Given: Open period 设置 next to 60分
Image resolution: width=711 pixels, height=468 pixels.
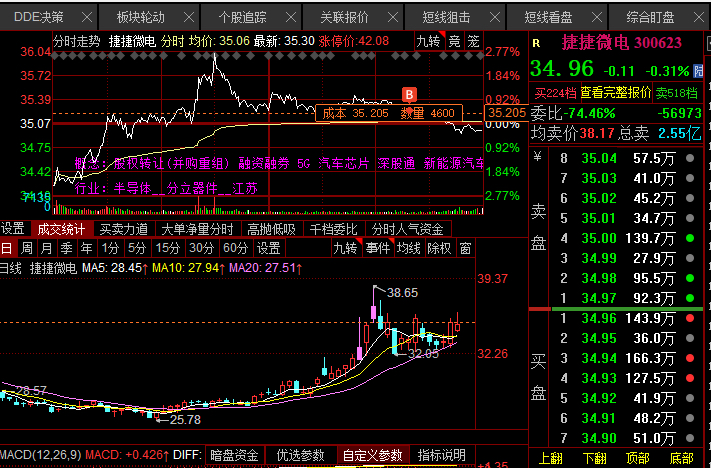Looking at the screenshot, I should (x=269, y=249).
